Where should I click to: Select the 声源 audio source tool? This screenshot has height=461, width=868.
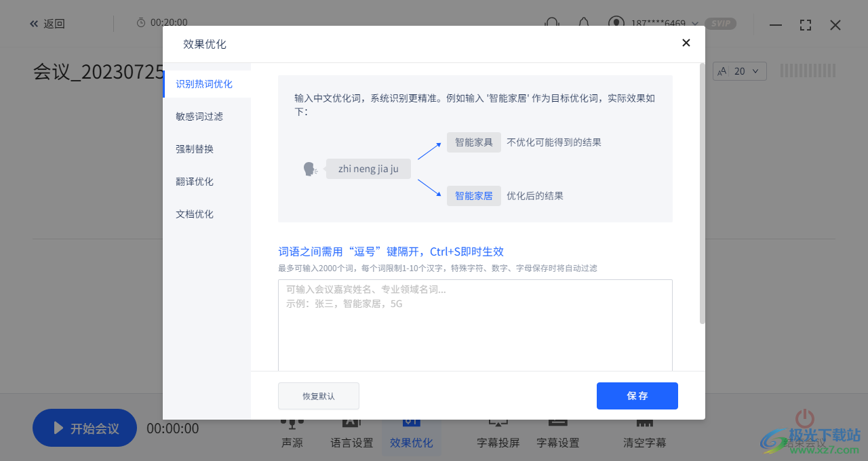tap(292, 434)
